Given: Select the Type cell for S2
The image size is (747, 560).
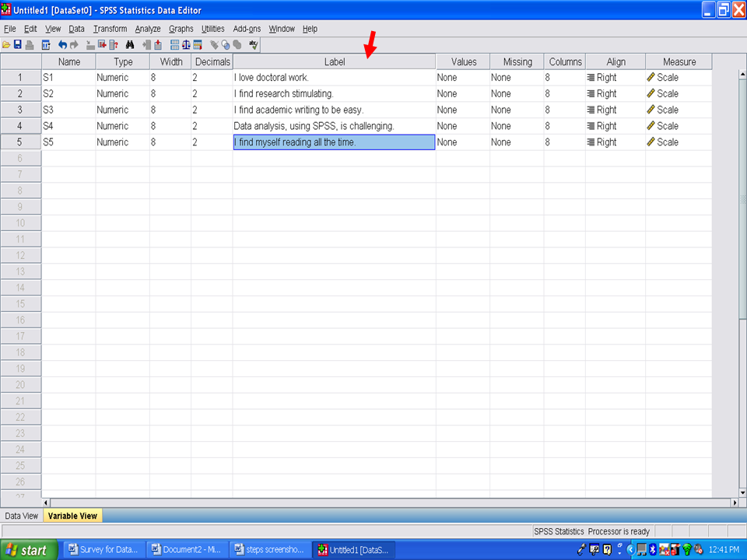Looking at the screenshot, I should click(123, 93).
